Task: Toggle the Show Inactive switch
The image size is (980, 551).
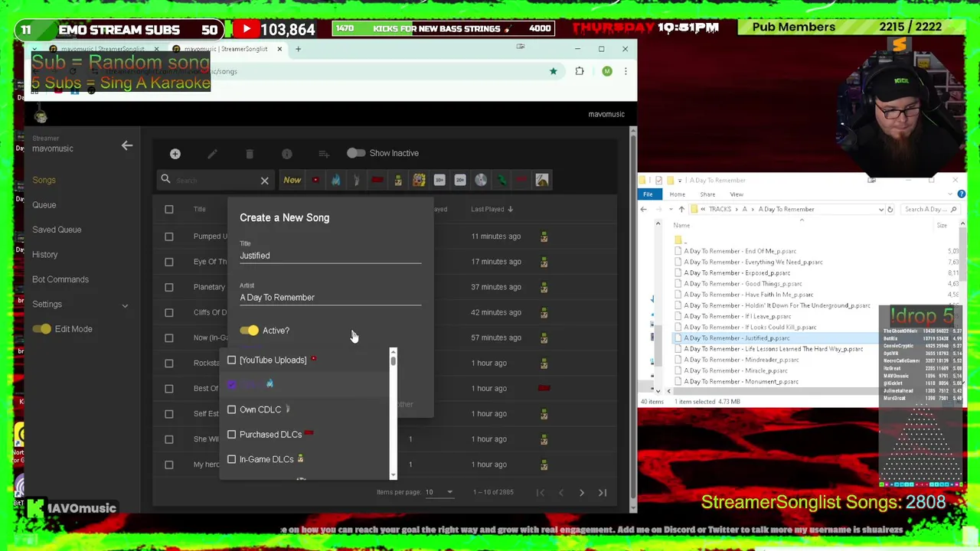Action: pyautogui.click(x=355, y=153)
